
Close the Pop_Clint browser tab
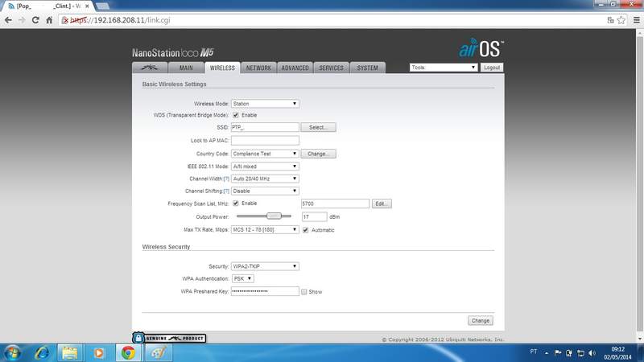pos(87,6)
